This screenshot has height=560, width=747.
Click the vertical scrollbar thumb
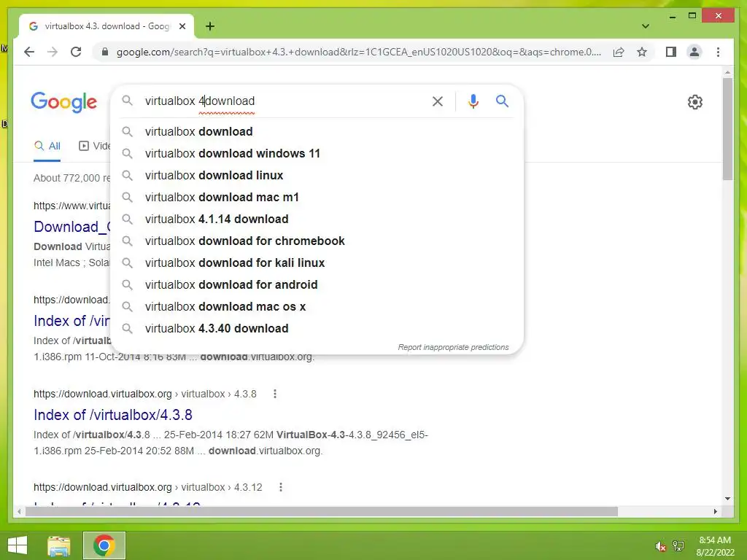727,128
